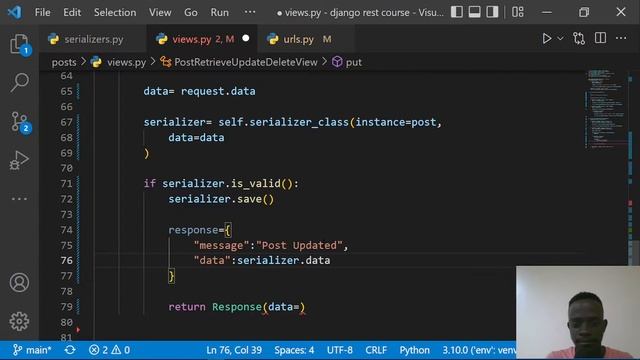Open Customize Layout icon
Screen dimensions: 640x360
coord(518,12)
